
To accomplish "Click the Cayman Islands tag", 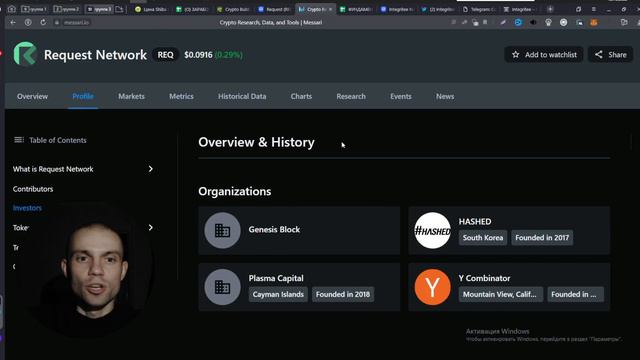I will click(278, 294).
